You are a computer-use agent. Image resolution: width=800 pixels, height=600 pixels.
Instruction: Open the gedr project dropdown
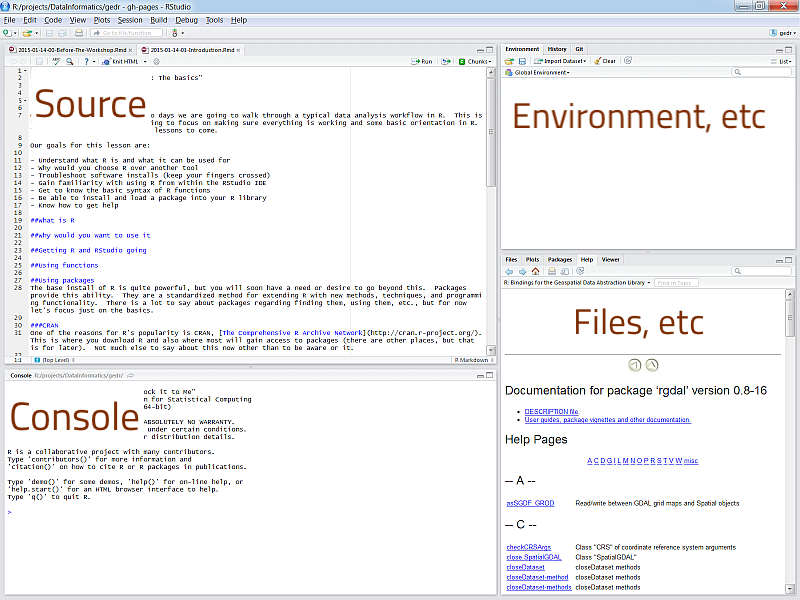[x=783, y=33]
